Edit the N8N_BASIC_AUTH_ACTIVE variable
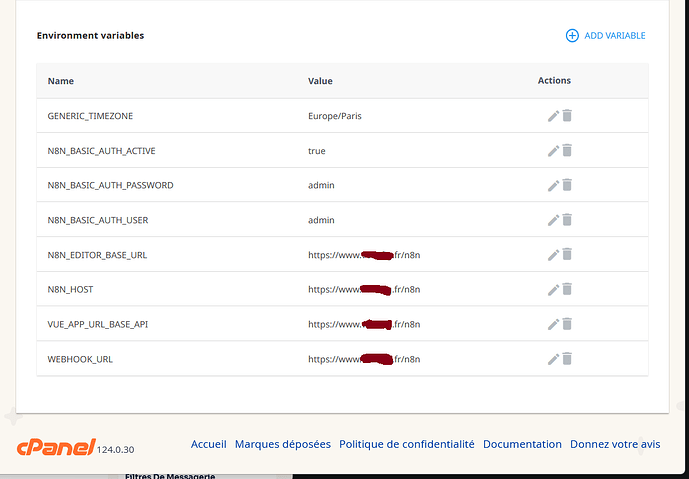Screen dimensions: 689x479 [x=553, y=151]
